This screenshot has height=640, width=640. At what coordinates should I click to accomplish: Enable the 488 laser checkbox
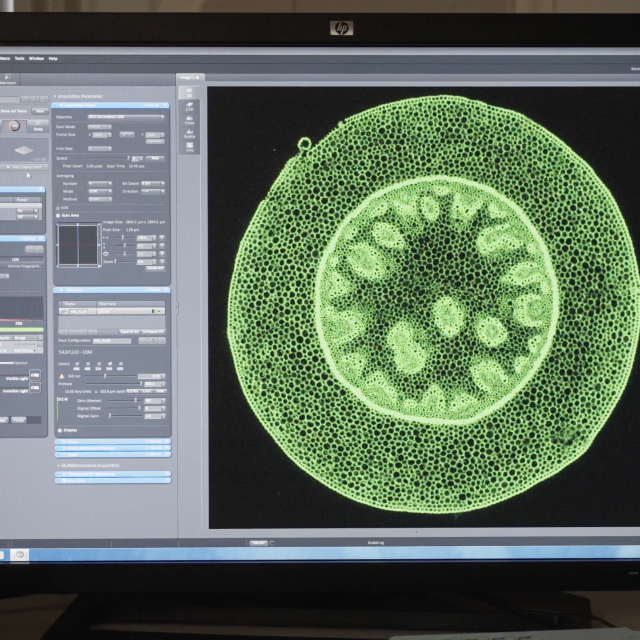pos(88,363)
